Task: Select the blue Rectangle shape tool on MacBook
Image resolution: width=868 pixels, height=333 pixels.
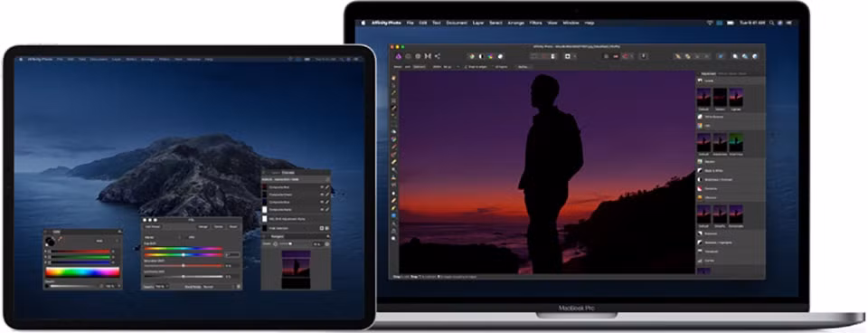Action: point(393,215)
